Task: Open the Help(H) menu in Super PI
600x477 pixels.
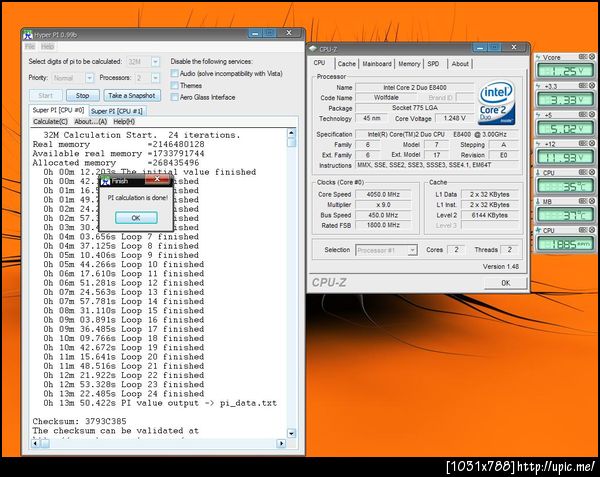Action: pyautogui.click(x=124, y=122)
